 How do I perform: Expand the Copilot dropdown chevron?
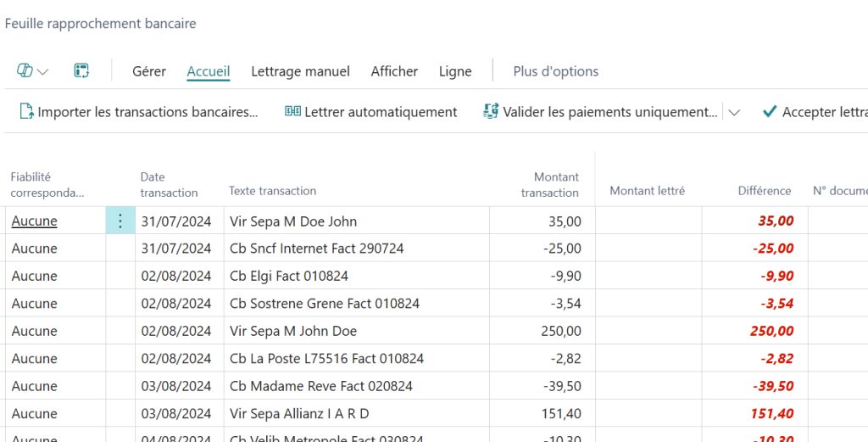(42, 71)
